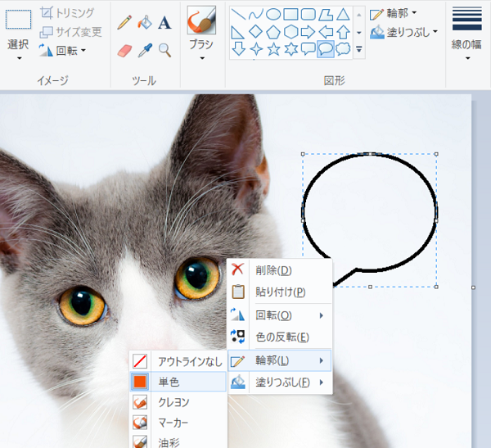491x448 pixels.
Task: Choose the down arrow shape
Action: [x=239, y=49]
